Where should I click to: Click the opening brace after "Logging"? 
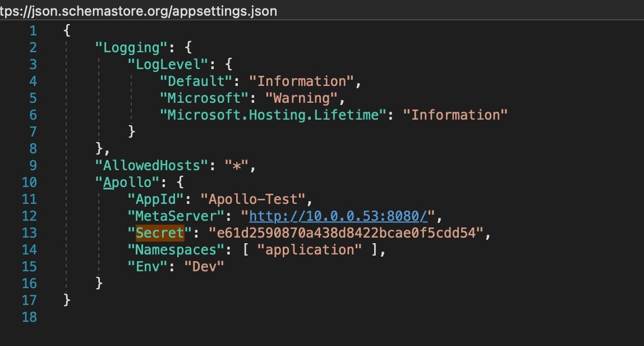click(x=188, y=48)
